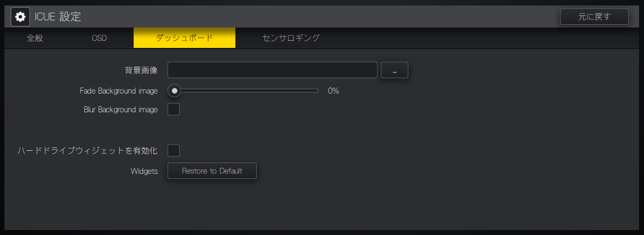Enable the Blur Background image checkbox
Image resolution: width=644 pixels, height=235 pixels.
[x=174, y=110]
